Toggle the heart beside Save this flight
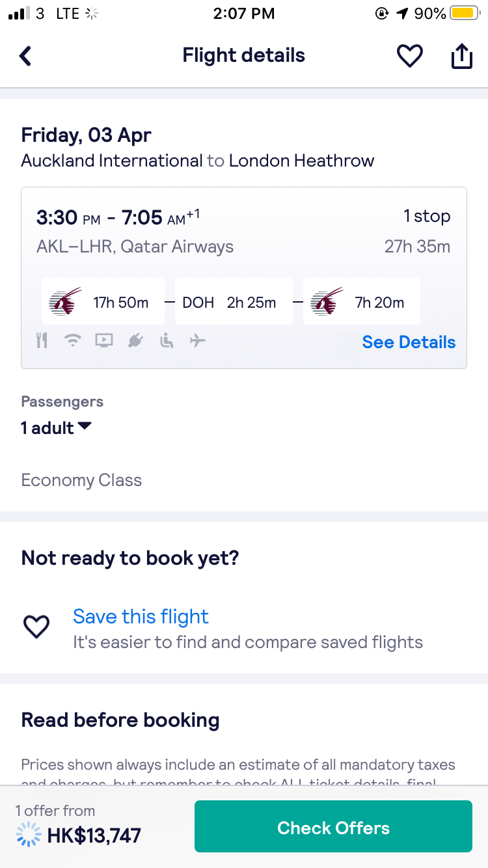Viewport: 488px width, 868px height. pos(36,627)
